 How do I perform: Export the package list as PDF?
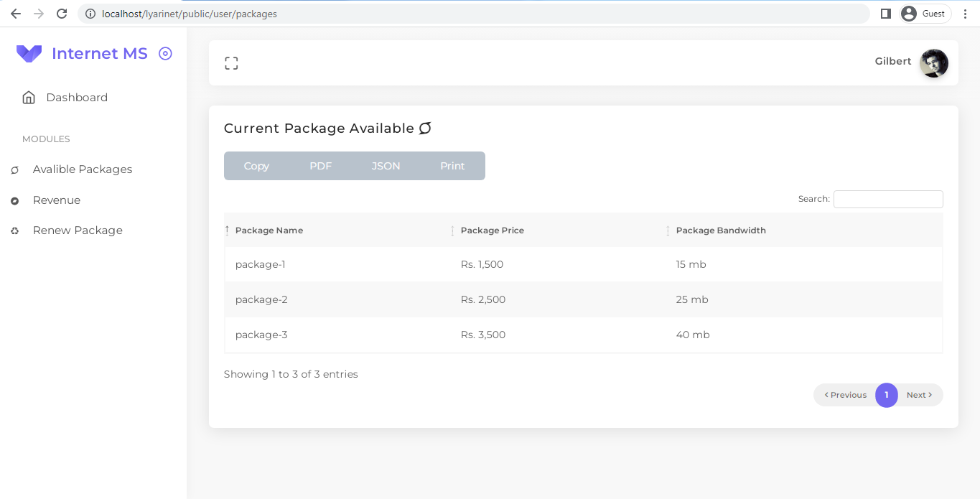320,166
